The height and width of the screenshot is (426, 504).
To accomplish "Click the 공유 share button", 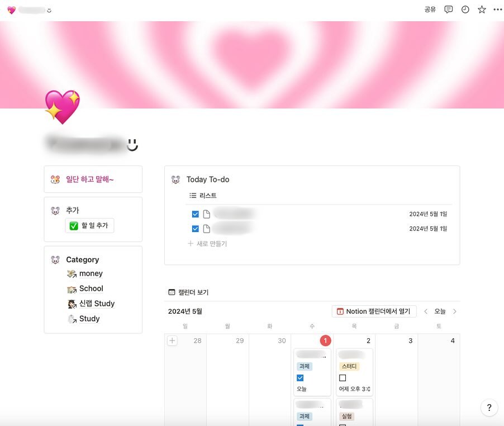I will (430, 10).
